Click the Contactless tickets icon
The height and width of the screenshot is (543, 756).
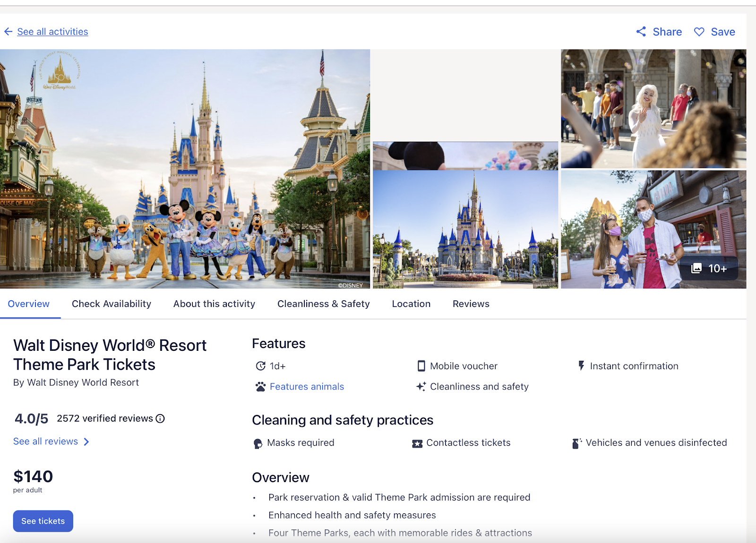click(417, 443)
